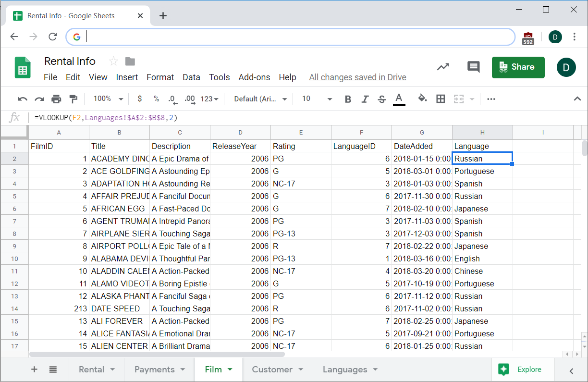Open the comment history icon
This screenshot has width=588, height=382.
point(473,67)
